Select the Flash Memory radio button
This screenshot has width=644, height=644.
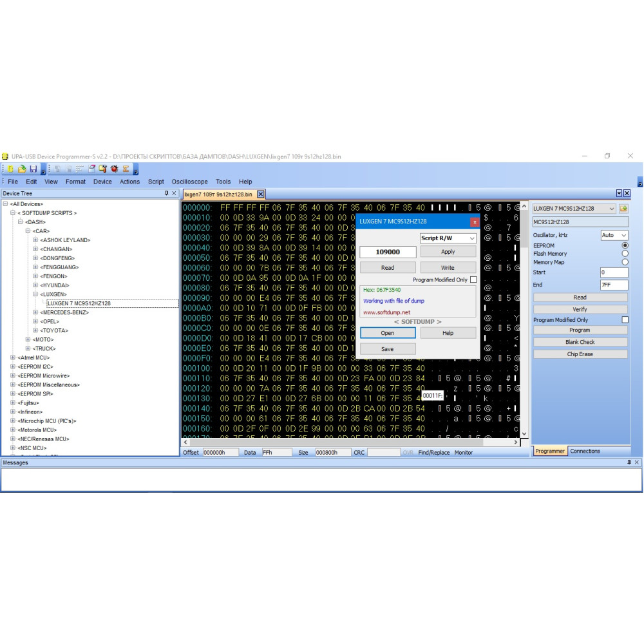coord(625,253)
